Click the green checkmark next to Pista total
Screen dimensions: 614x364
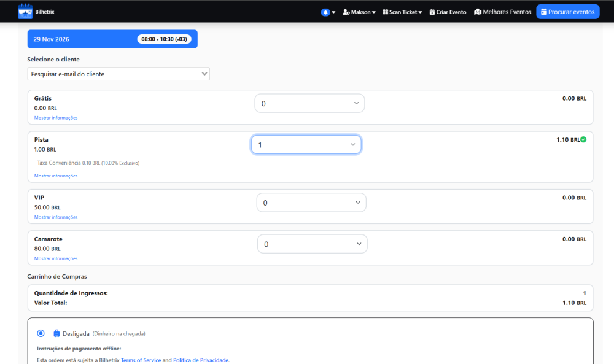pos(583,139)
